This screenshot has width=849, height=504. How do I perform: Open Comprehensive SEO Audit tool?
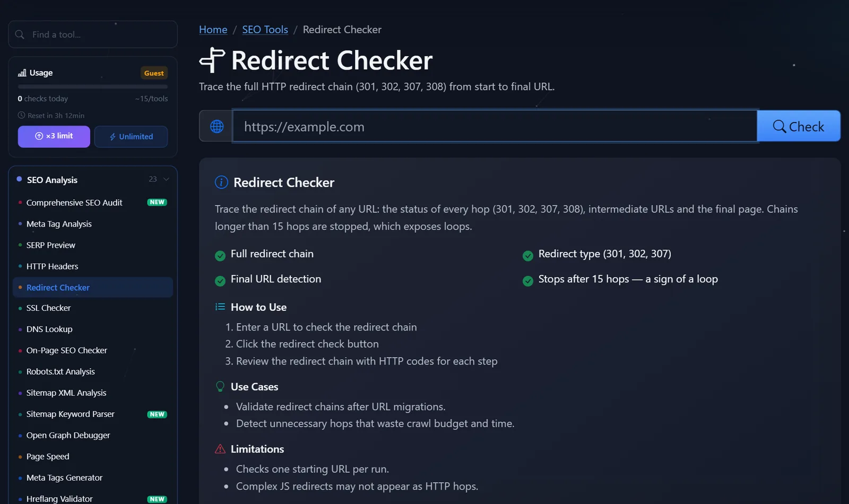(x=93, y=203)
